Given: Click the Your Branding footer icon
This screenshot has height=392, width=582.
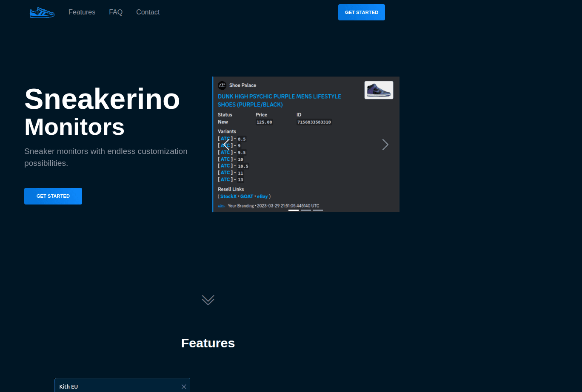Looking at the screenshot, I should click(x=221, y=206).
